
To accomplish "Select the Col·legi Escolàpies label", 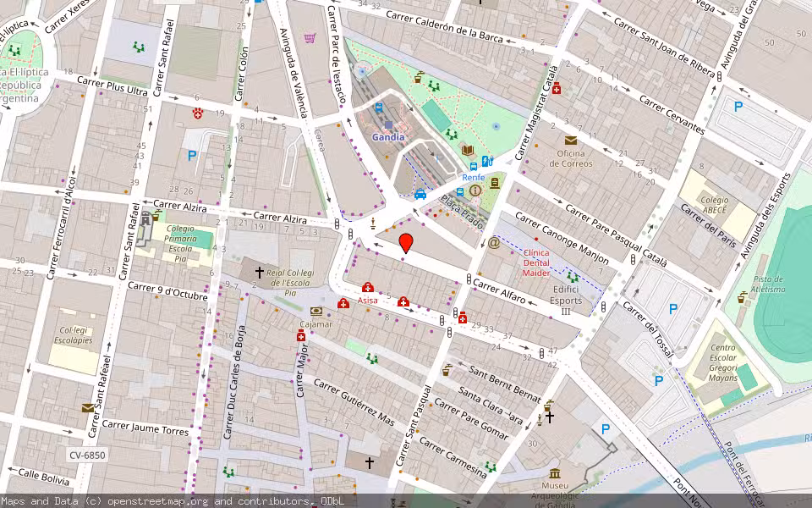I will 75,335.
